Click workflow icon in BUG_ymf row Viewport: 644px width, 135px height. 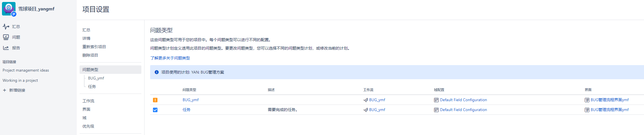(x=365, y=100)
